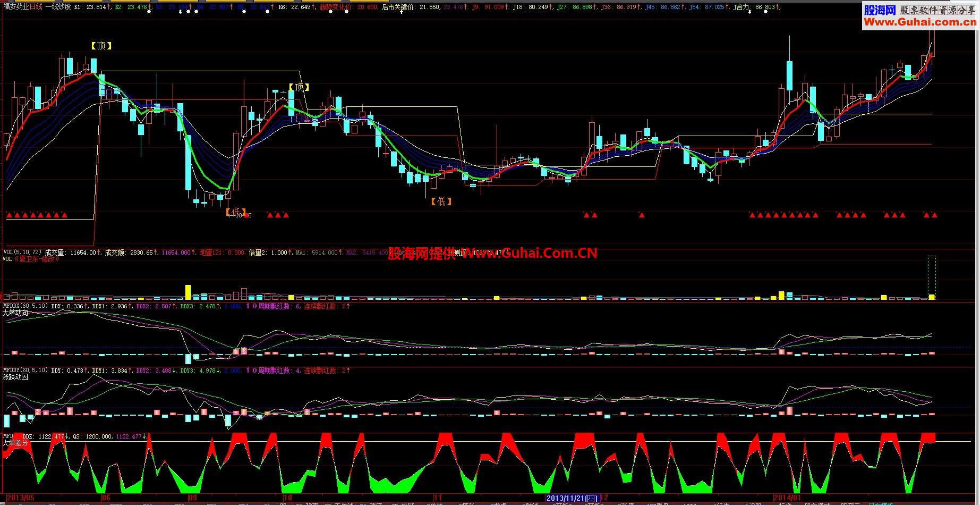The width and height of the screenshot is (980, 505).
Task: Click the 2013/05 timeline label
Action: click(x=20, y=498)
